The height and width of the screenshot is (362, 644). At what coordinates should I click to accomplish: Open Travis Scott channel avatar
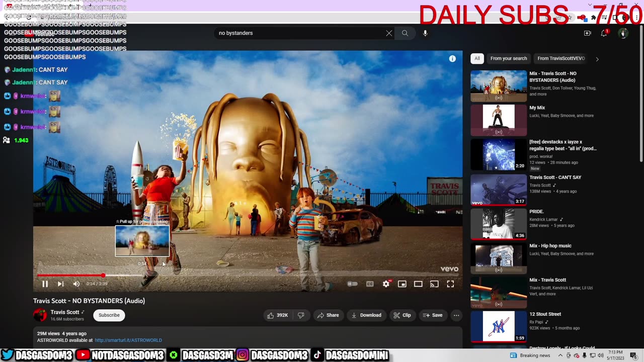point(40,315)
